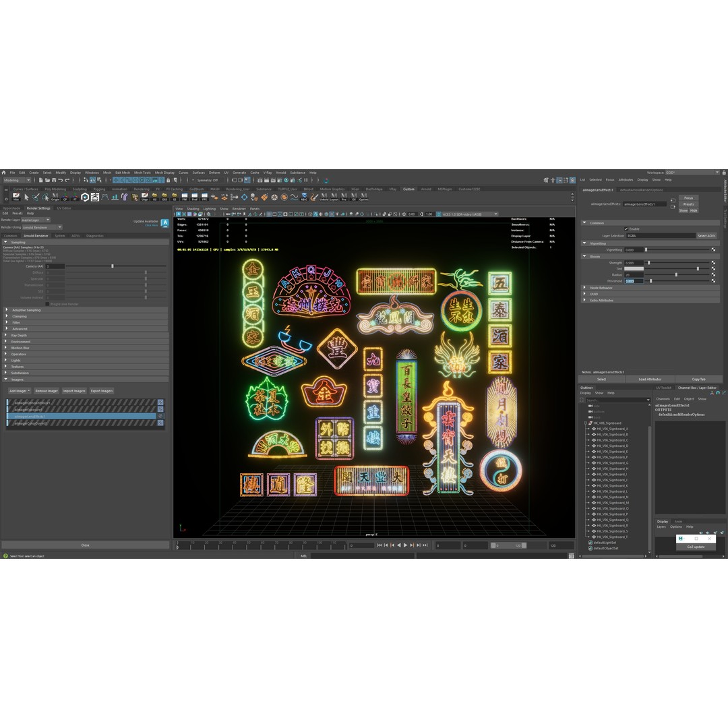Click the CP shelf icon
Image resolution: width=728 pixels, height=728 pixels.
(x=65, y=197)
